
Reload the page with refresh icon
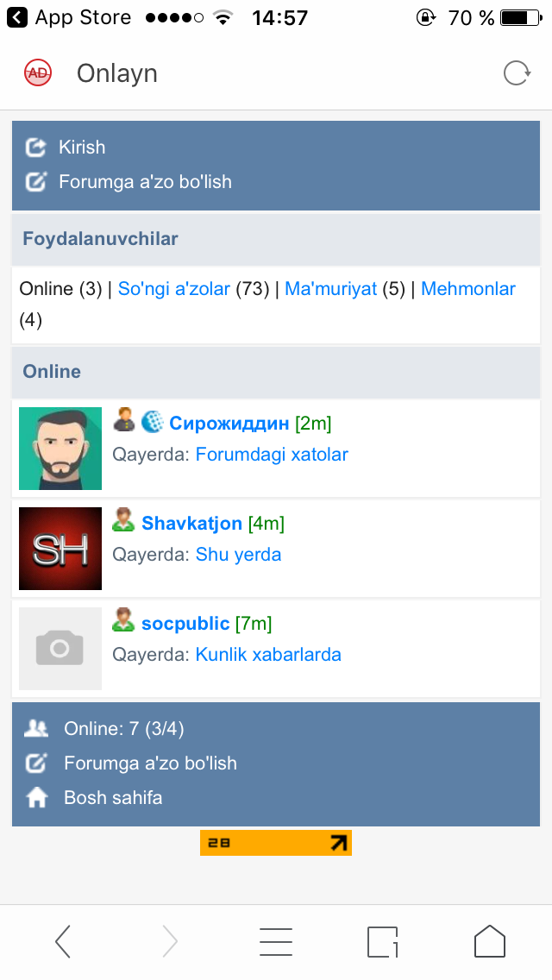(x=517, y=73)
